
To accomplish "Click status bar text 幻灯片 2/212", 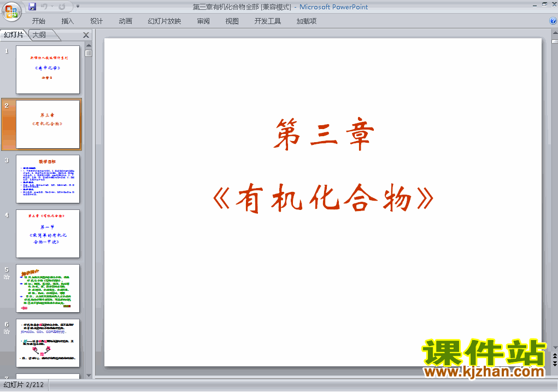I will [x=24, y=385].
